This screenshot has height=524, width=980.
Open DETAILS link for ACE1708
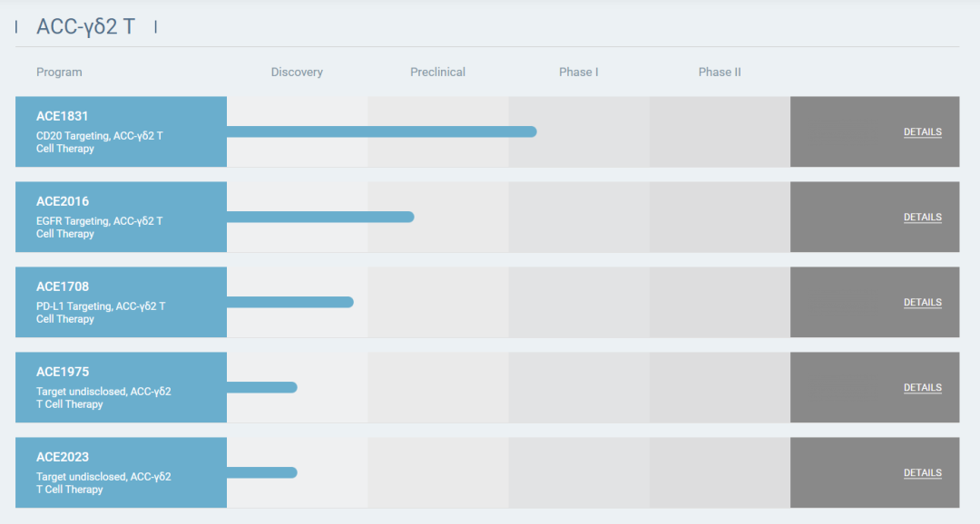point(923,302)
